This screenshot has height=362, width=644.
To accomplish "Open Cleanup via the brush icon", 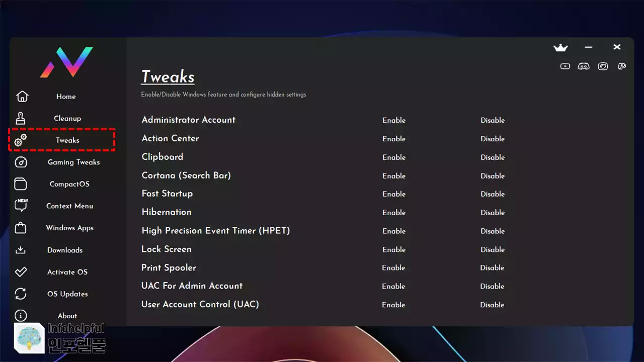I will pyautogui.click(x=21, y=118).
